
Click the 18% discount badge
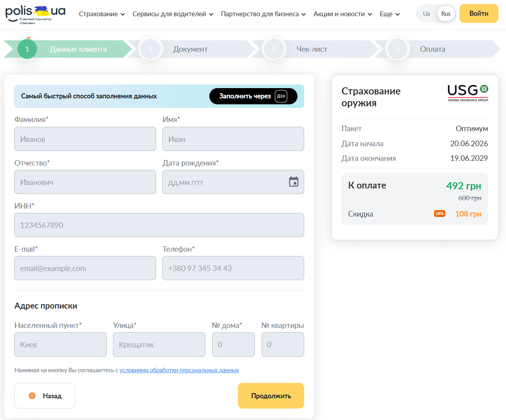(x=440, y=214)
